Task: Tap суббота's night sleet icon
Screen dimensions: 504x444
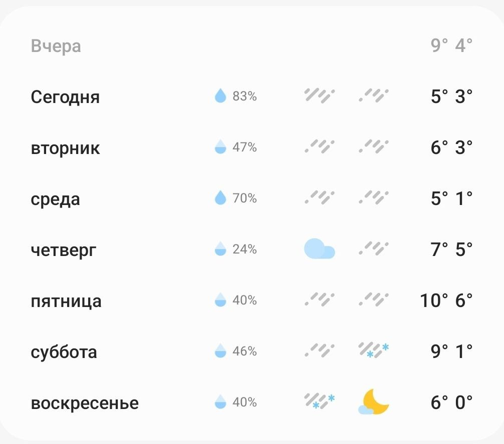Action: point(373,350)
